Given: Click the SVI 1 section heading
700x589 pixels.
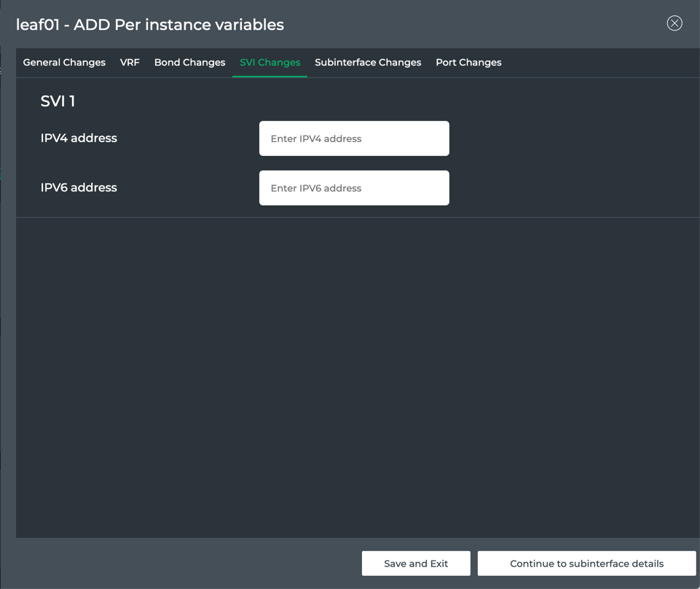Looking at the screenshot, I should 58,101.
